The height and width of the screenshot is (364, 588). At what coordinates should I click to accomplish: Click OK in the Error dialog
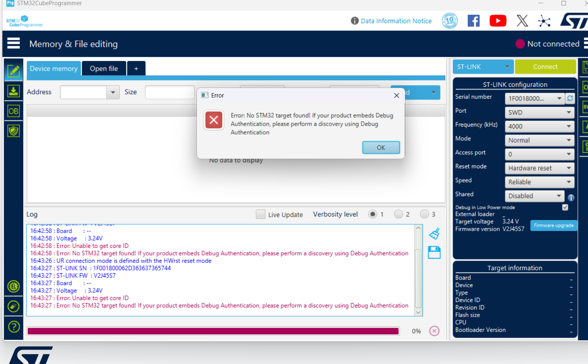pos(381,148)
